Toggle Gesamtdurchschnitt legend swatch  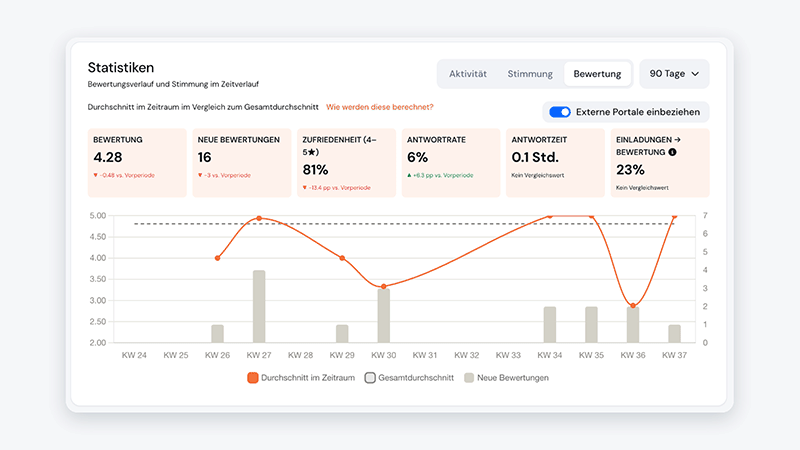tap(370, 378)
